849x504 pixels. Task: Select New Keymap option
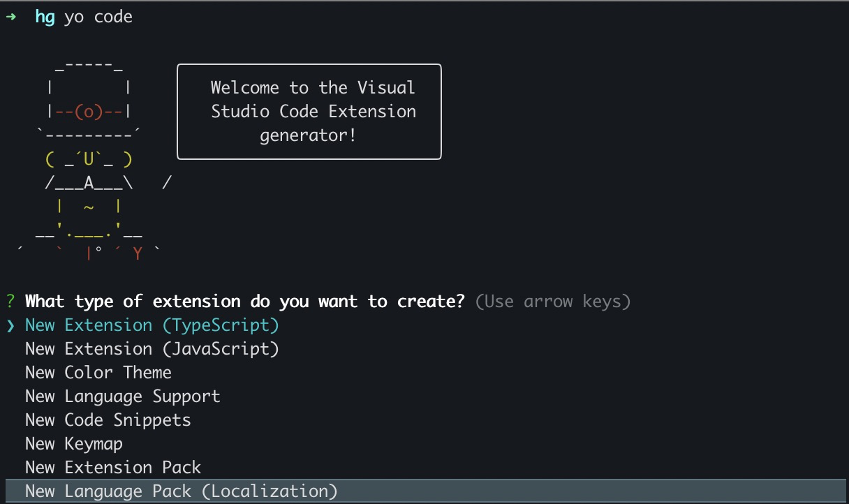point(74,444)
